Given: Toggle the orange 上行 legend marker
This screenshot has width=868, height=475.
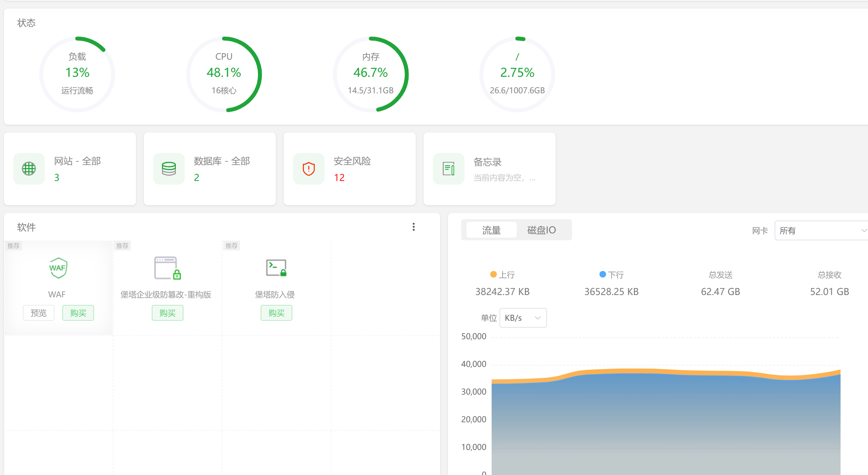Looking at the screenshot, I should coord(493,274).
